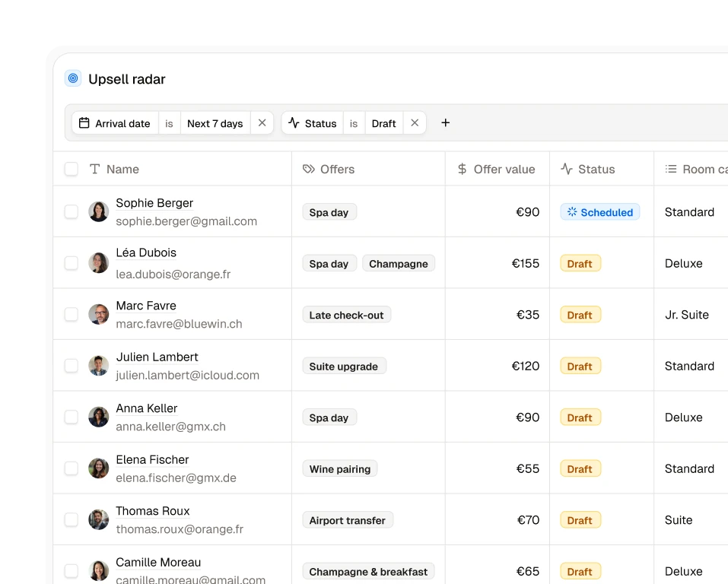Open the Next 7 days value dropdown
The image size is (728, 584).
pos(215,123)
